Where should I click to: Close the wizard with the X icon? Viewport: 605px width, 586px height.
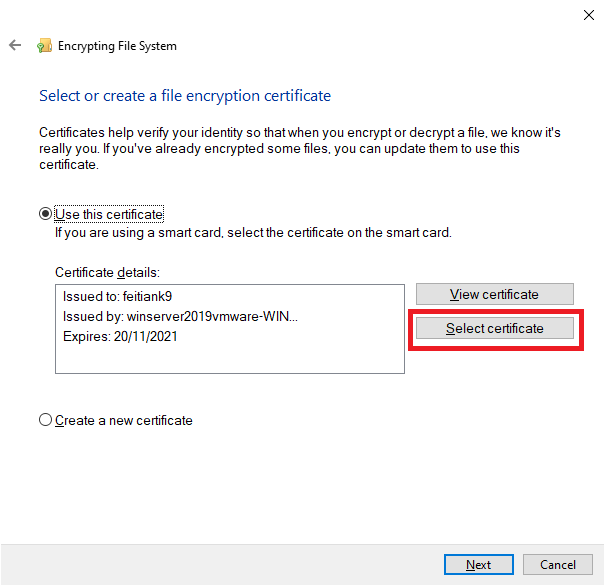[588, 15]
